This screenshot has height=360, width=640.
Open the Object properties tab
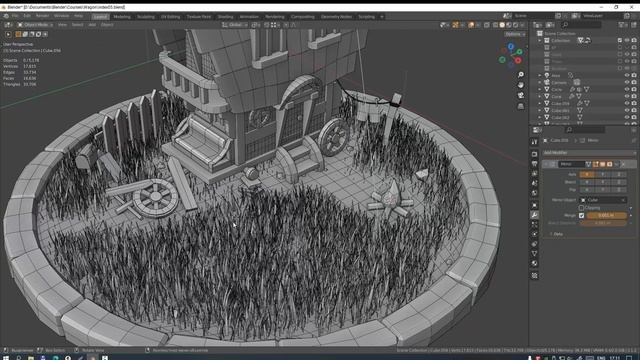(x=534, y=205)
